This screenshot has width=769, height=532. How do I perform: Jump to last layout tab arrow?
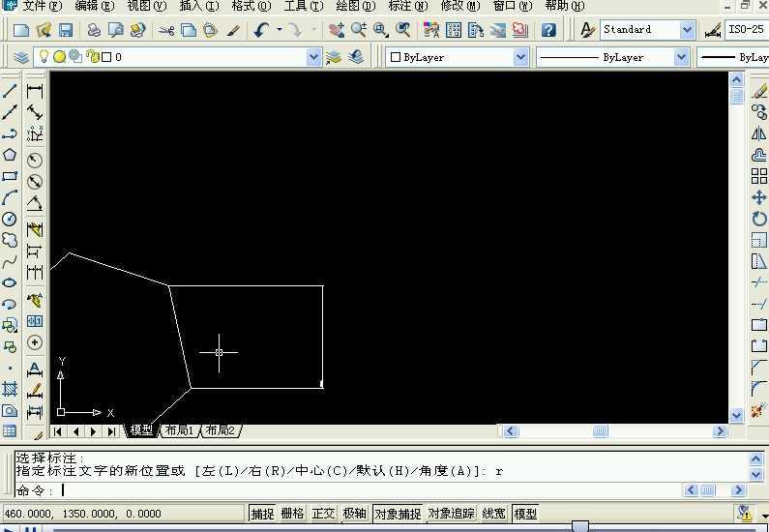tap(112, 431)
